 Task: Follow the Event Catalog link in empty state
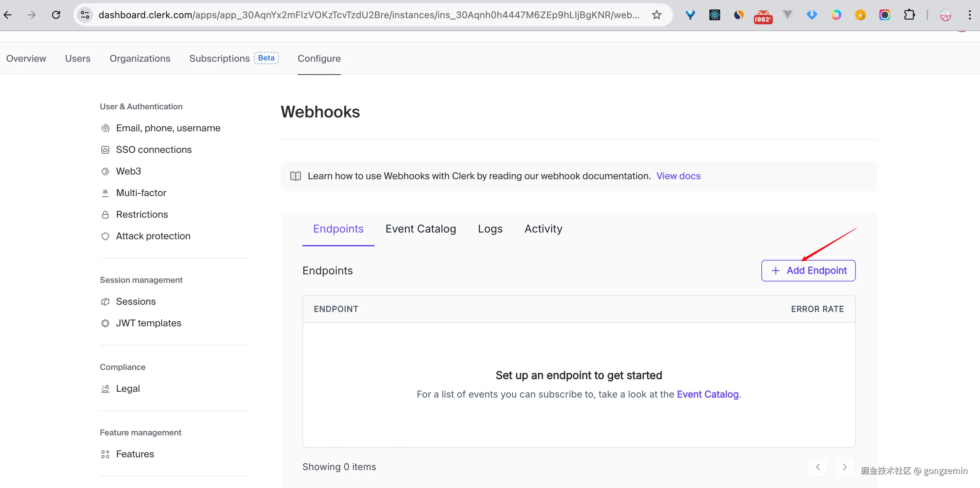[x=707, y=394]
